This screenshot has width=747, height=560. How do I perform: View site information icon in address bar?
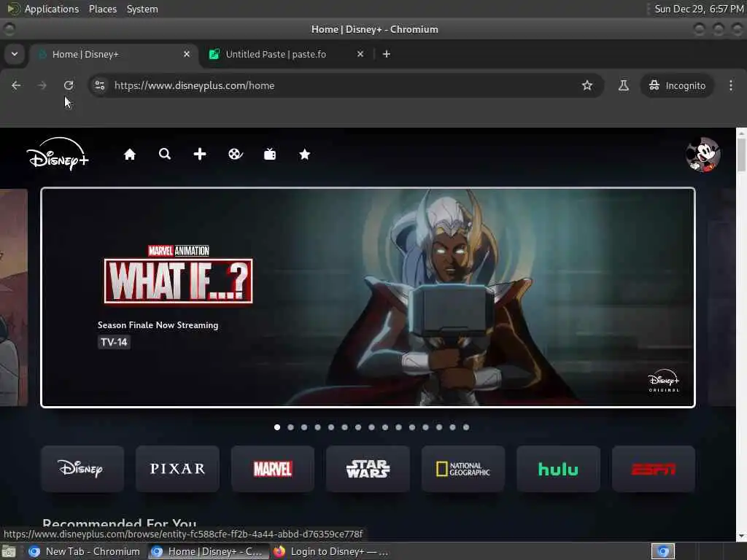tap(99, 85)
